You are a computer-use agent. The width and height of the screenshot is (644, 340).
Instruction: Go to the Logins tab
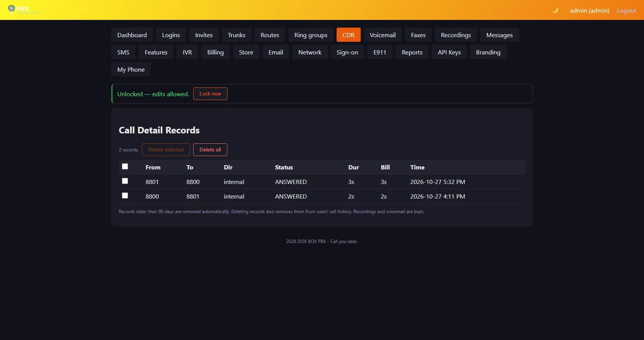click(x=171, y=35)
